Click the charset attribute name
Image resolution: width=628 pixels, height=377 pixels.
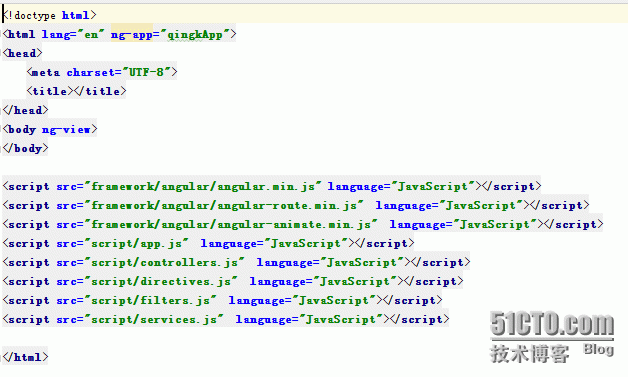91,73
